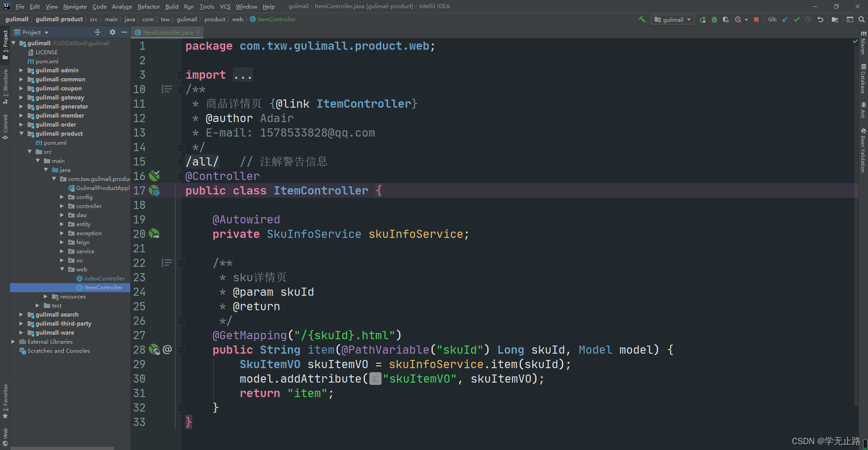
Task: Expand the External Libraries node
Action: (13, 341)
